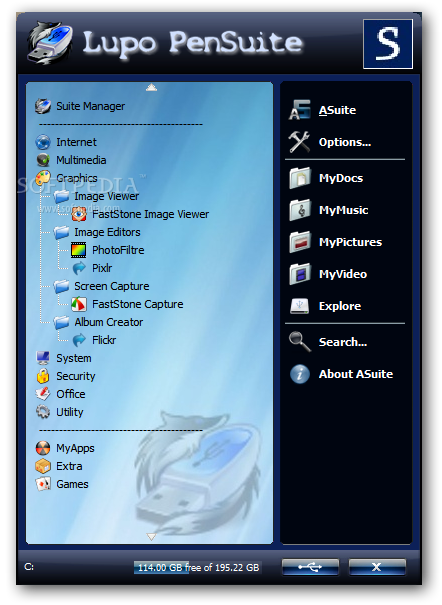Click the Options hammer and wrench icon

(x=300, y=142)
